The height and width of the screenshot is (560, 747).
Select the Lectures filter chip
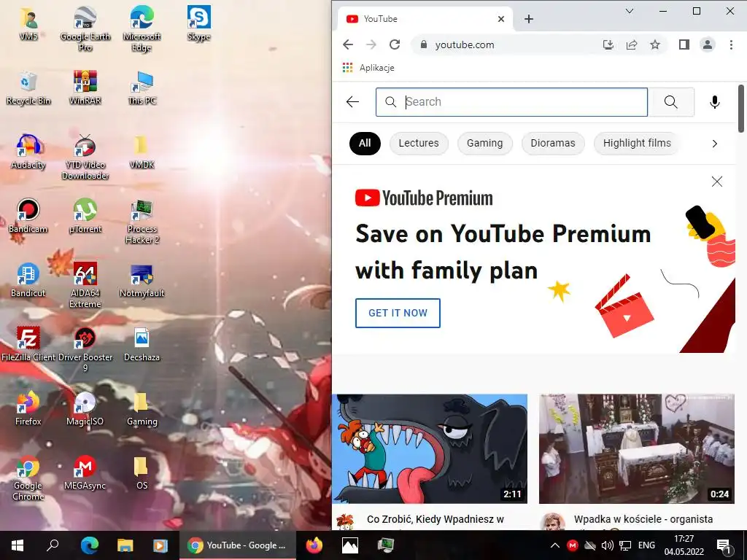point(419,144)
